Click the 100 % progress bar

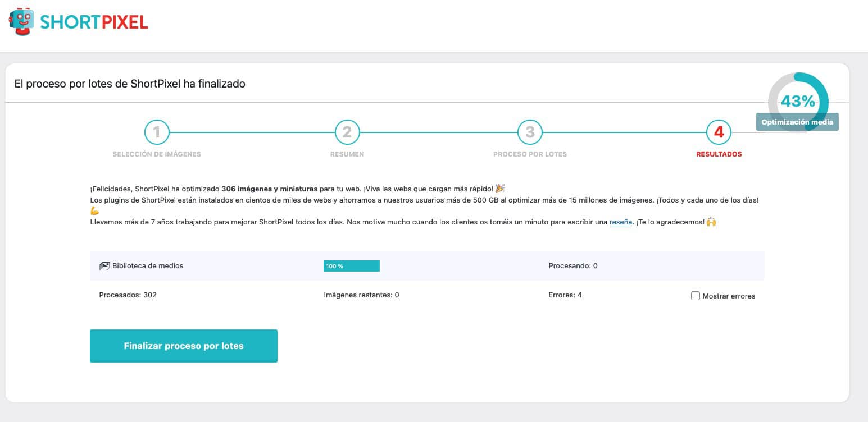(352, 266)
